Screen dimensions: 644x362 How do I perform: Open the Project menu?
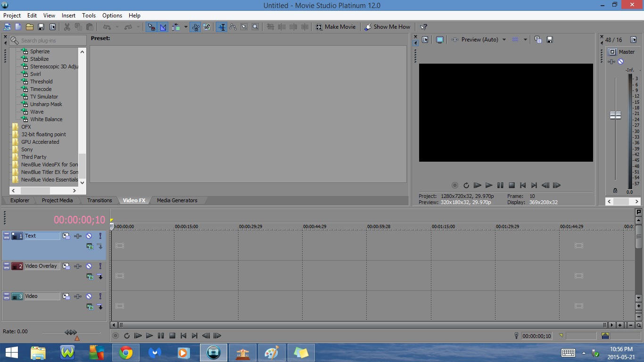(x=12, y=16)
